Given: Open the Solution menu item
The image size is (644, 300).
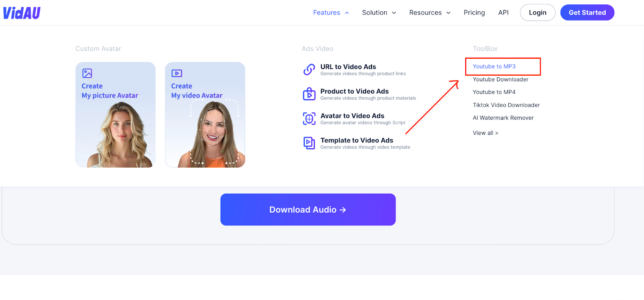Looking at the screenshot, I should coord(374,13).
